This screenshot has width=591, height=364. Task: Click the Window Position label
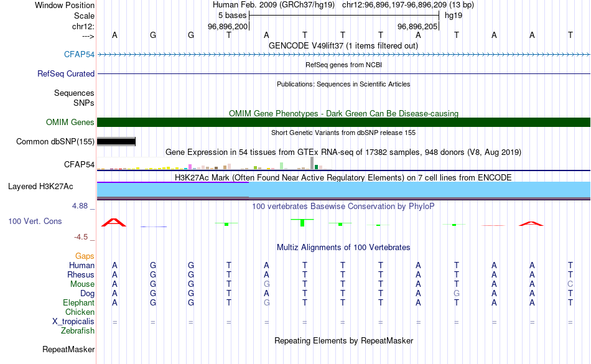65,5
